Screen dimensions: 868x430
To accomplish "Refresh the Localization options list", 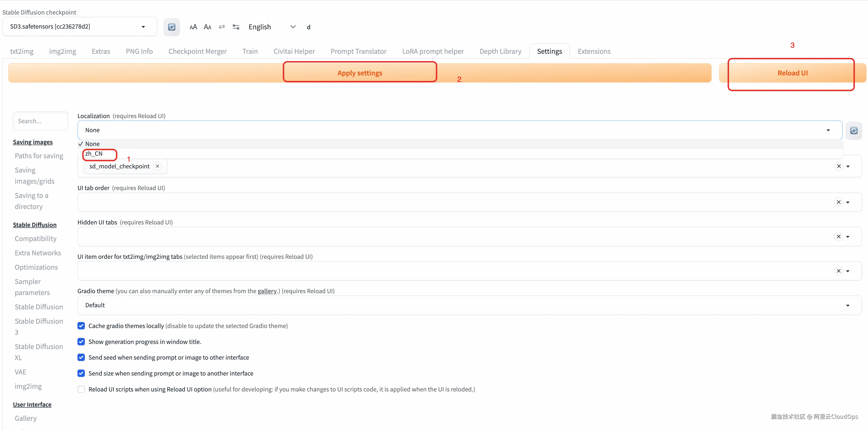I will coord(853,131).
